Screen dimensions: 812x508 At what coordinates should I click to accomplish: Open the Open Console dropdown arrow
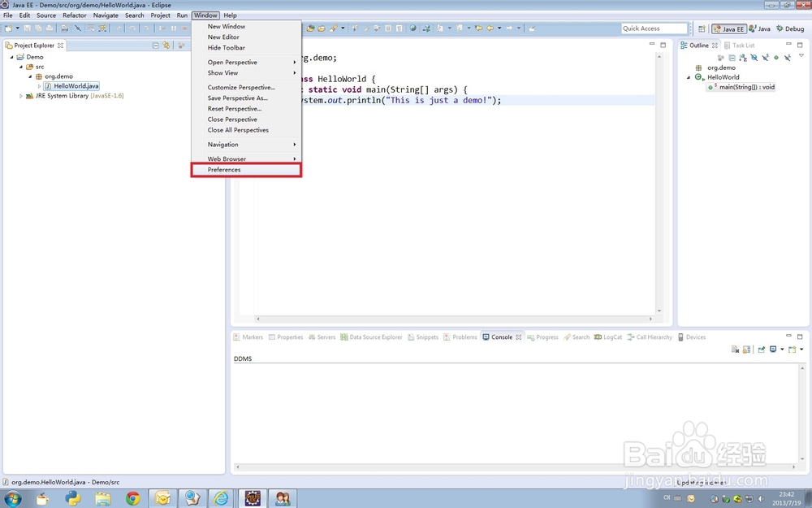pyautogui.click(x=801, y=350)
